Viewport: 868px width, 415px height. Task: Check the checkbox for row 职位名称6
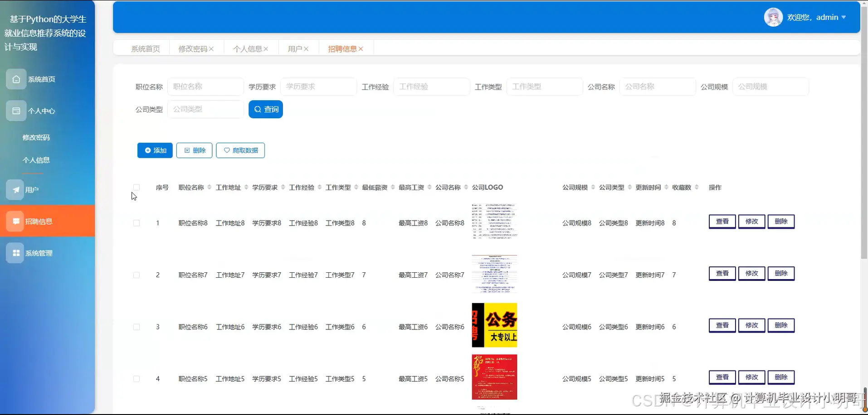pos(136,327)
